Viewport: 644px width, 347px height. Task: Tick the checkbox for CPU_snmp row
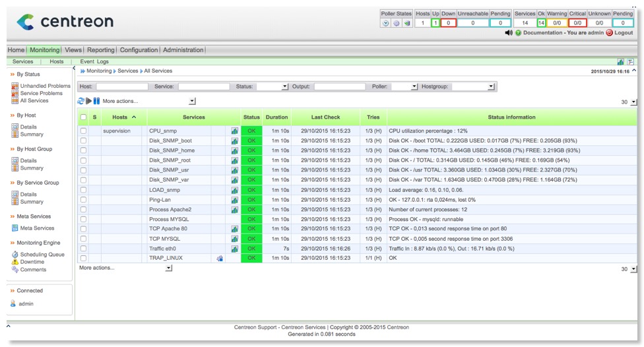(x=83, y=131)
